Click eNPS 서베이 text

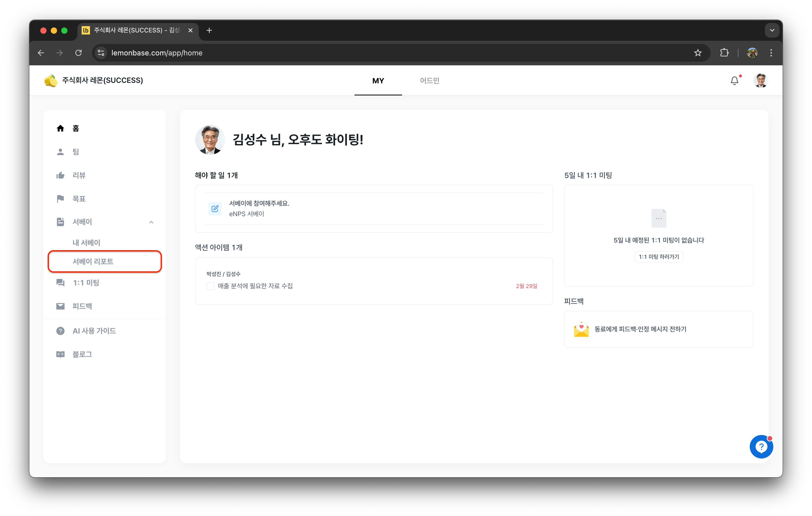click(x=246, y=214)
